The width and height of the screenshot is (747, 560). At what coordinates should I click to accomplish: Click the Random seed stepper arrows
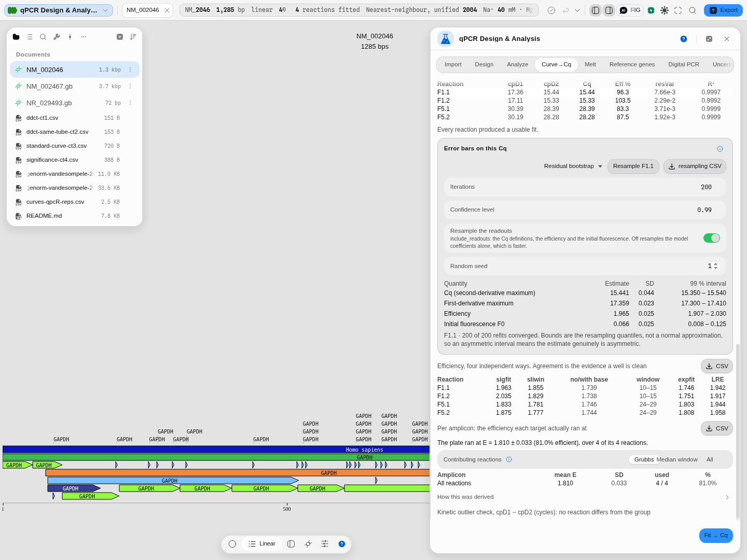[716, 266]
